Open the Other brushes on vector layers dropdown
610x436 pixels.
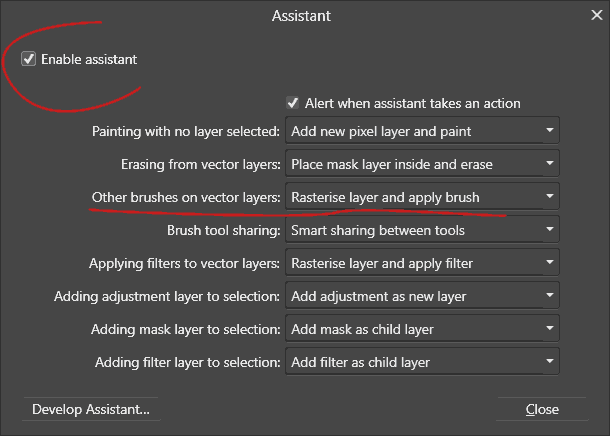422,197
